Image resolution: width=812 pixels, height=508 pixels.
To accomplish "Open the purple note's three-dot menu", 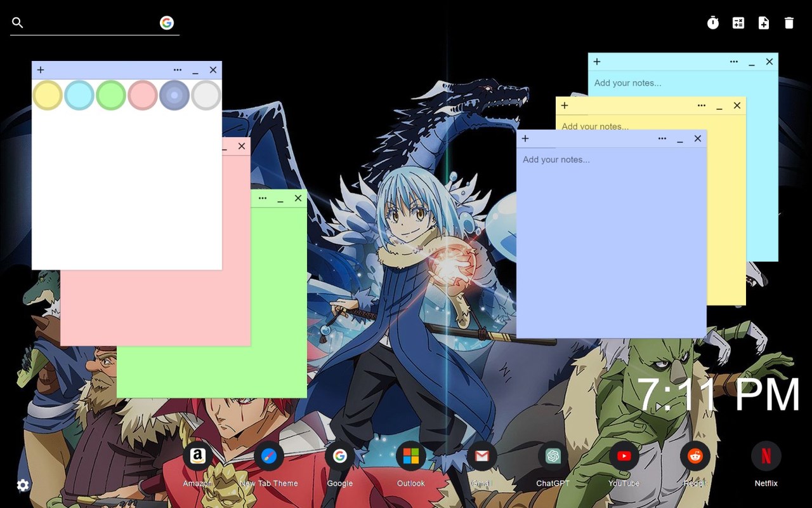I will (662, 138).
